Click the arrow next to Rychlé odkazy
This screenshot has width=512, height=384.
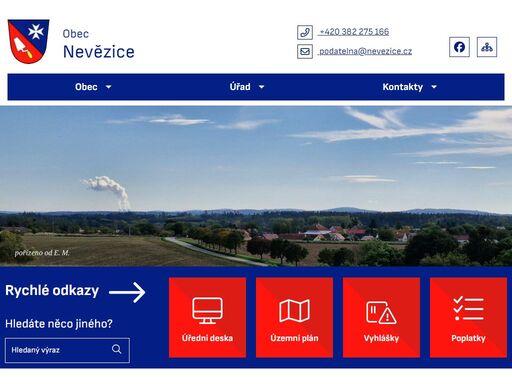click(127, 292)
